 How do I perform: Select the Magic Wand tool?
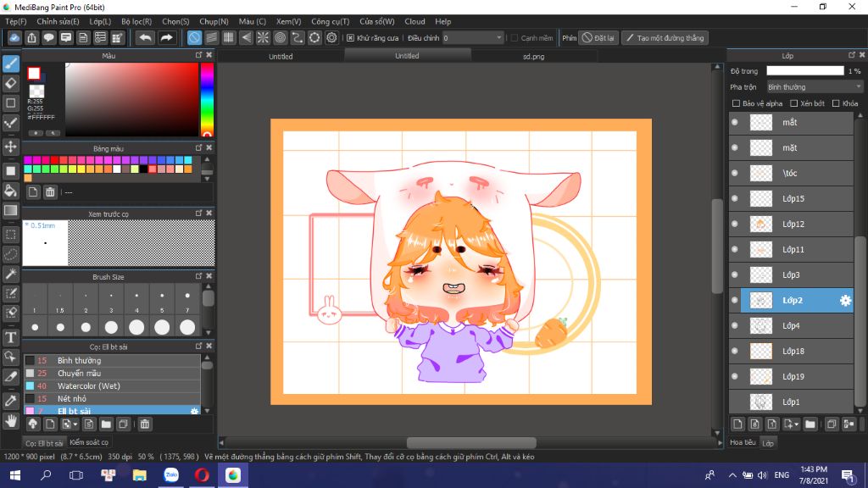coord(10,274)
